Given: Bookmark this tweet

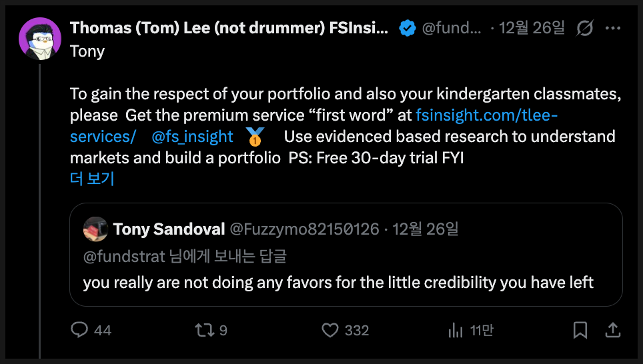Looking at the screenshot, I should [580, 330].
